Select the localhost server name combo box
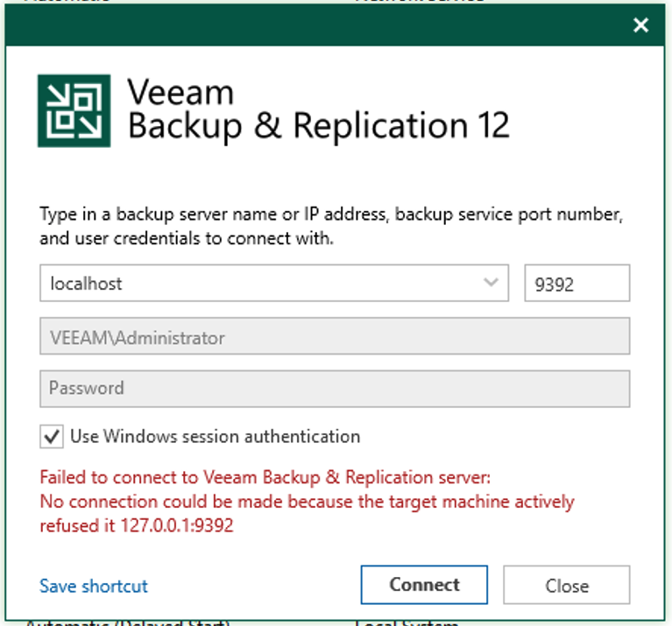Viewport: 672px width, 626px height. [x=274, y=283]
